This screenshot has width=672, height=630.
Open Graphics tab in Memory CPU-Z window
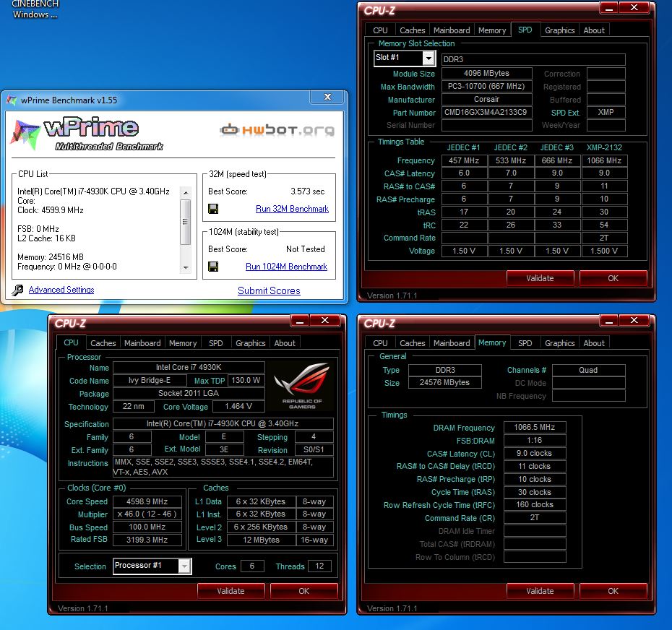(560, 343)
